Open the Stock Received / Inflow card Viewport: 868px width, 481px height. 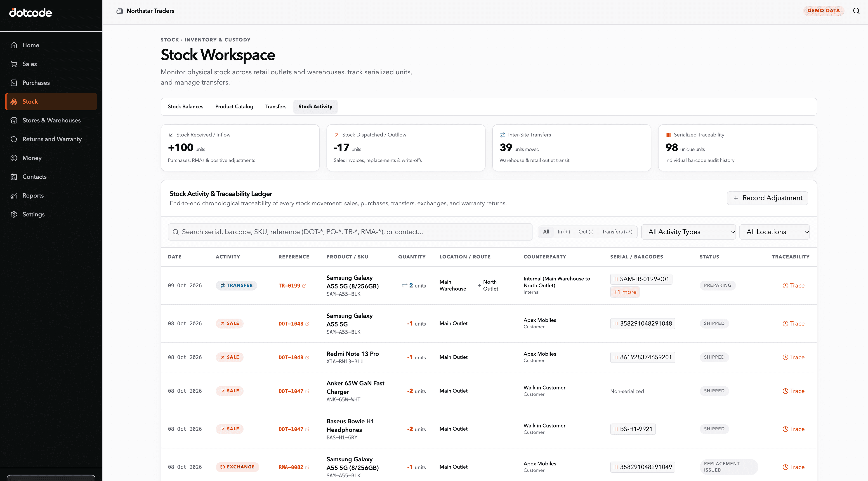pyautogui.click(x=240, y=148)
